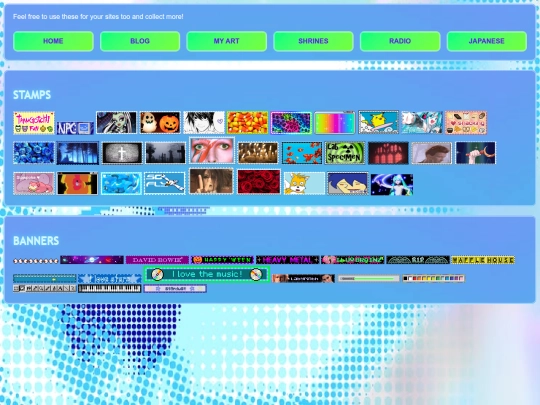Select the red gothic window stamp
540x405 pixels.
tap(388, 153)
